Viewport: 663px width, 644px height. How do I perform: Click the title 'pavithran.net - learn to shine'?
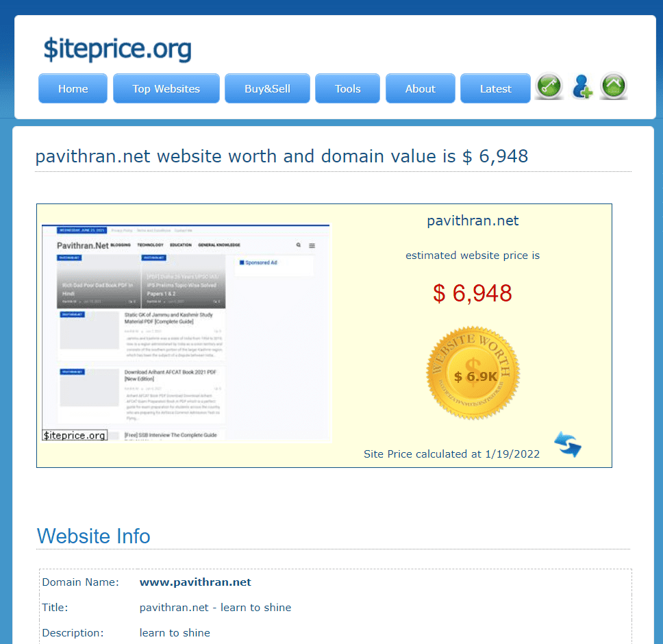point(215,608)
